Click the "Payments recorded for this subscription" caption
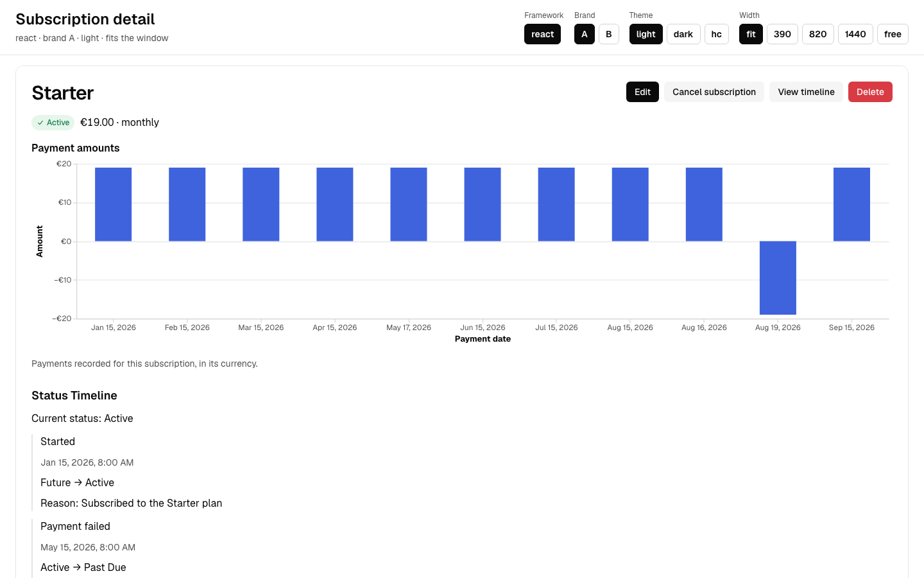Viewport: 924px width, 578px height. pos(144,363)
